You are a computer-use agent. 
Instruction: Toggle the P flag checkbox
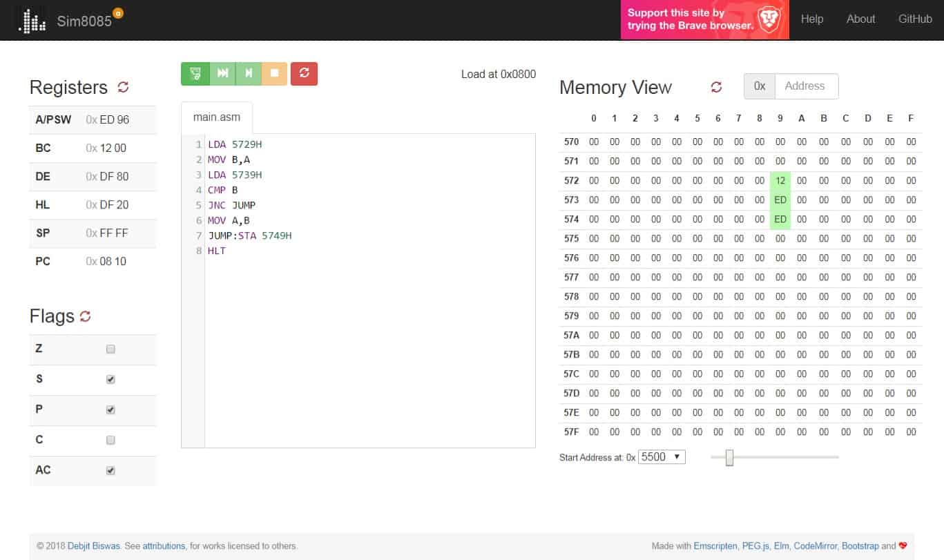click(x=110, y=410)
